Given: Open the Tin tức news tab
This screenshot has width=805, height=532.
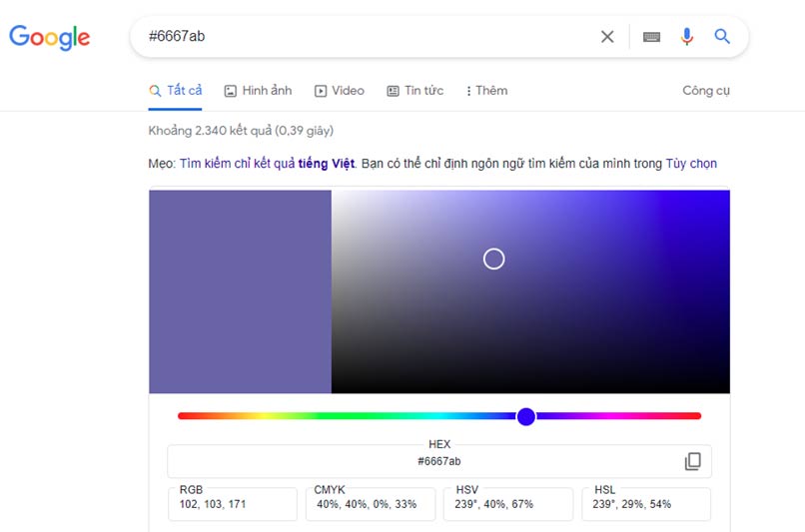Looking at the screenshot, I should click(x=414, y=91).
